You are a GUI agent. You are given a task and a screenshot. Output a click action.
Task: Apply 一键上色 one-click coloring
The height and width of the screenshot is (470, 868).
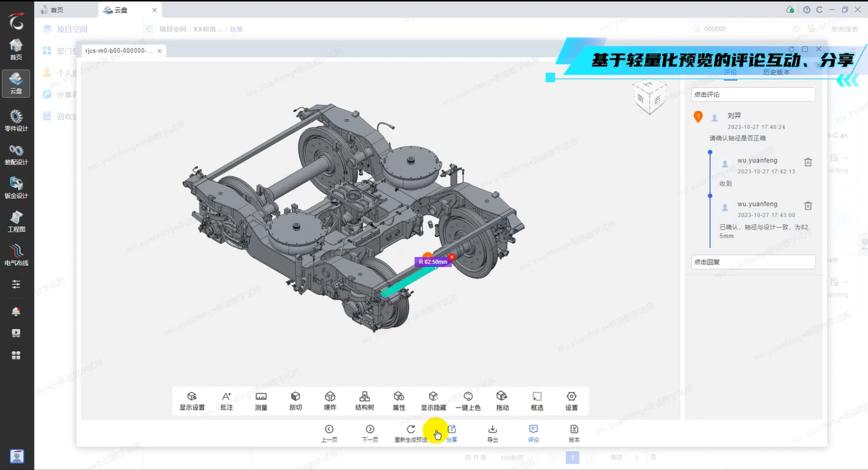coord(468,401)
